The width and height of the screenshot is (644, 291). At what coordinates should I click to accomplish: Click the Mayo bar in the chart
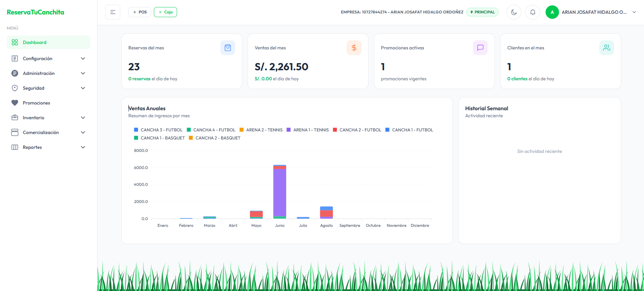[256, 215]
